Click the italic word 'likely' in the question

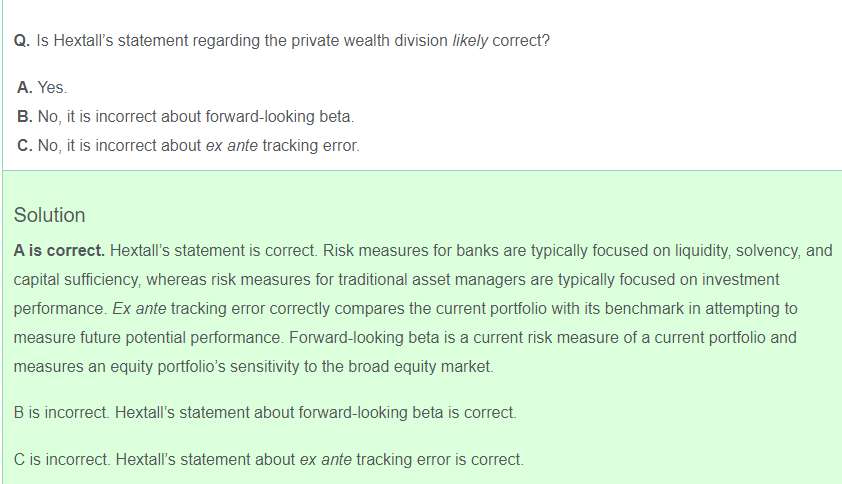470,41
